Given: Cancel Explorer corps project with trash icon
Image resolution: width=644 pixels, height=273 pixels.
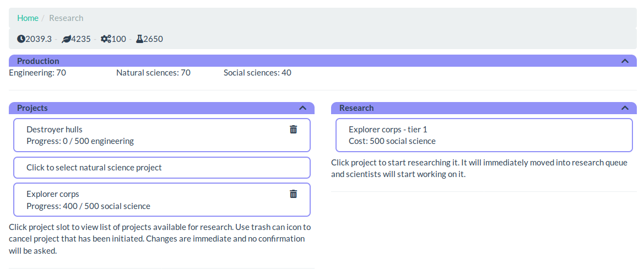Looking at the screenshot, I should coord(293,194).
